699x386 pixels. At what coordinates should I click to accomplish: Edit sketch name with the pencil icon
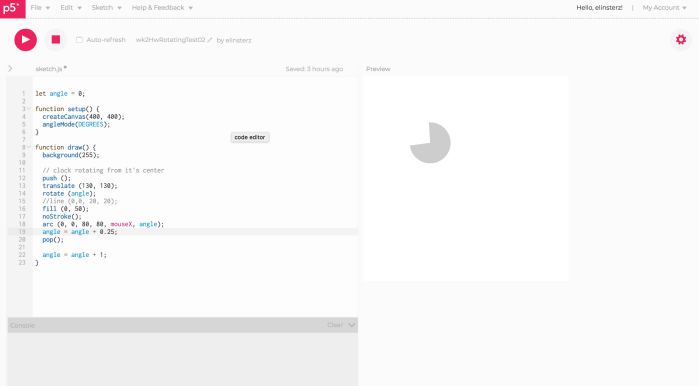(x=210, y=40)
